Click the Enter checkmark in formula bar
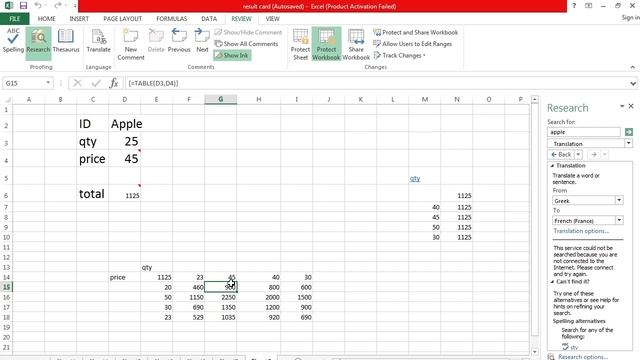 (x=96, y=83)
